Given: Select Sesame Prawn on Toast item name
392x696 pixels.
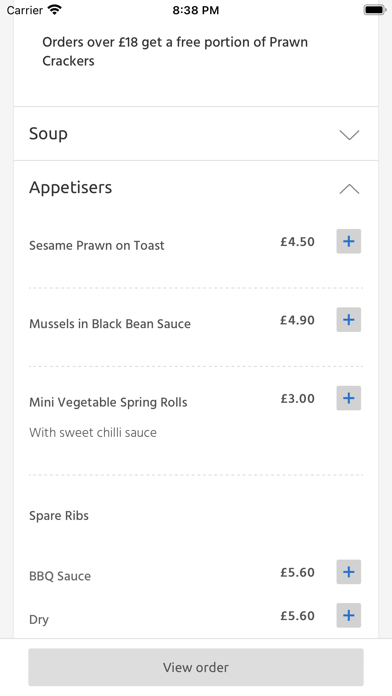Looking at the screenshot, I should [x=97, y=245].
